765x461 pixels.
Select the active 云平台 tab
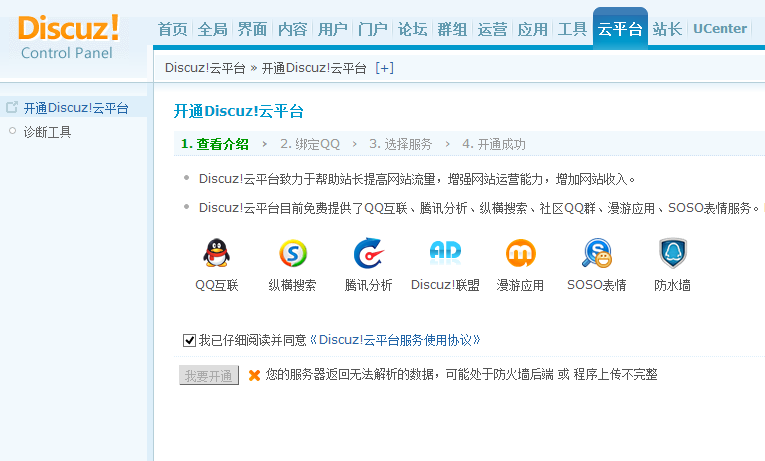click(620, 28)
